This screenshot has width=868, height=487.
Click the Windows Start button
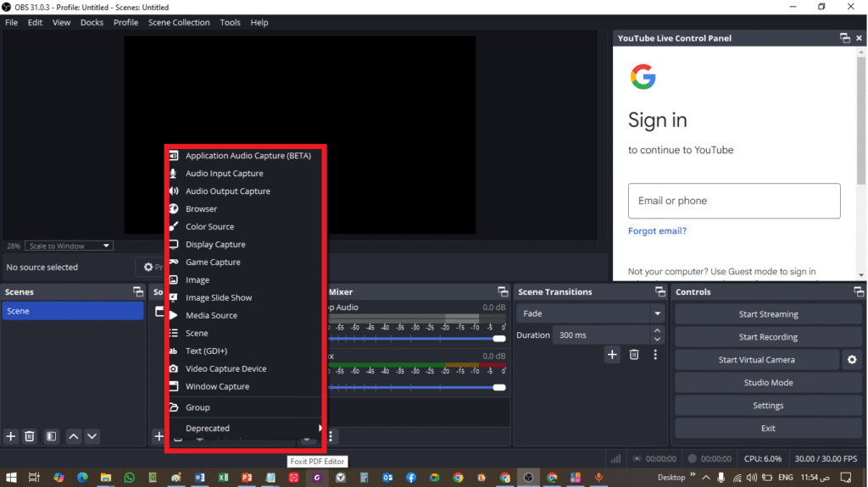(11, 477)
